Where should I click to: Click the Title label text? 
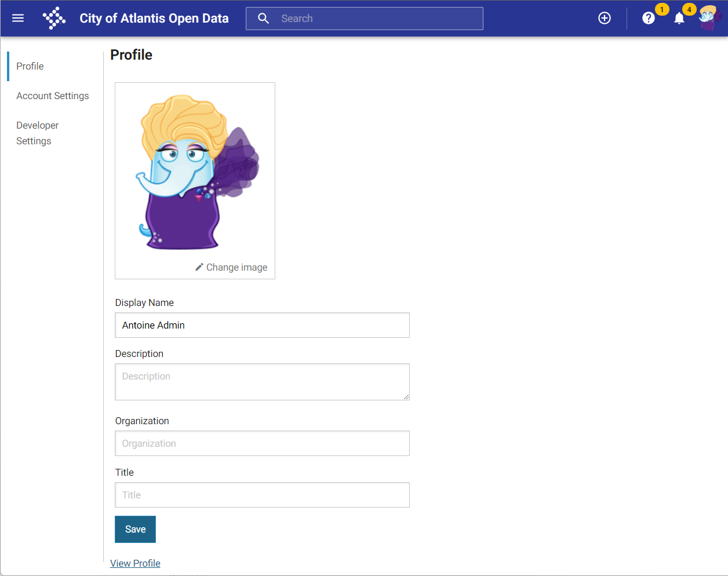tap(125, 472)
